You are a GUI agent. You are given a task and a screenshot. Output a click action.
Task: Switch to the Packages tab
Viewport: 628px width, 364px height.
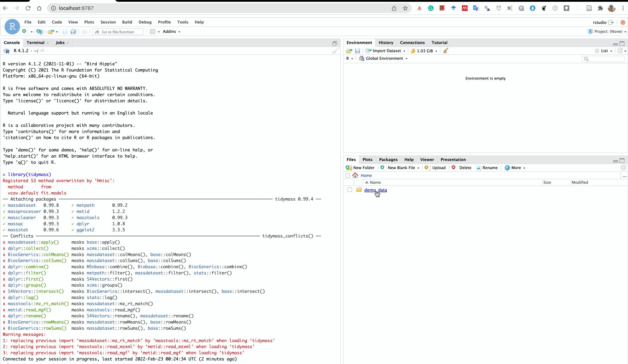tap(388, 159)
